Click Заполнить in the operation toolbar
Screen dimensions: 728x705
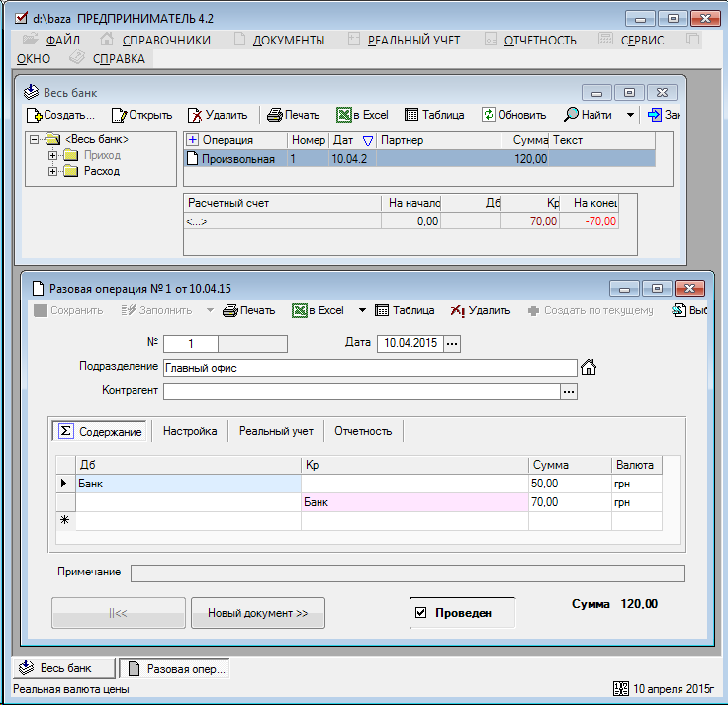[156, 310]
